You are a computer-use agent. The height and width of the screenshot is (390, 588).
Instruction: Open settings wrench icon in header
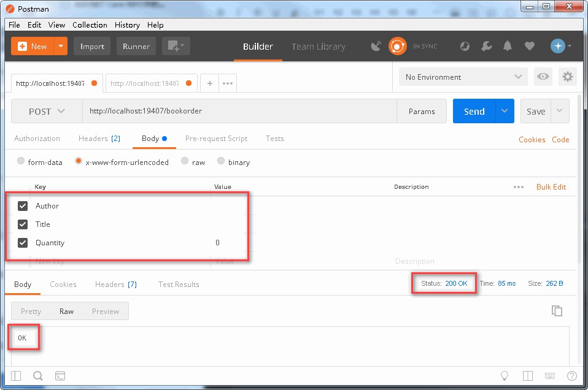[x=486, y=46]
